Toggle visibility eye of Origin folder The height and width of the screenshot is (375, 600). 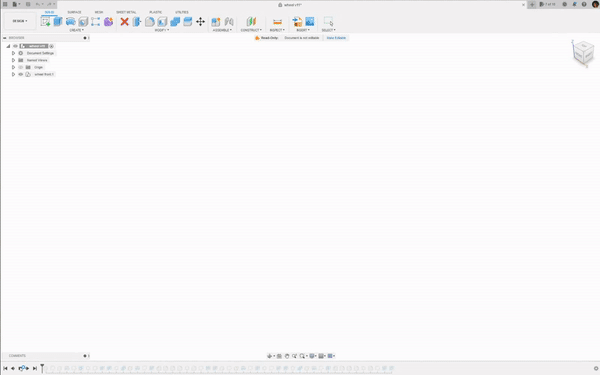21,67
